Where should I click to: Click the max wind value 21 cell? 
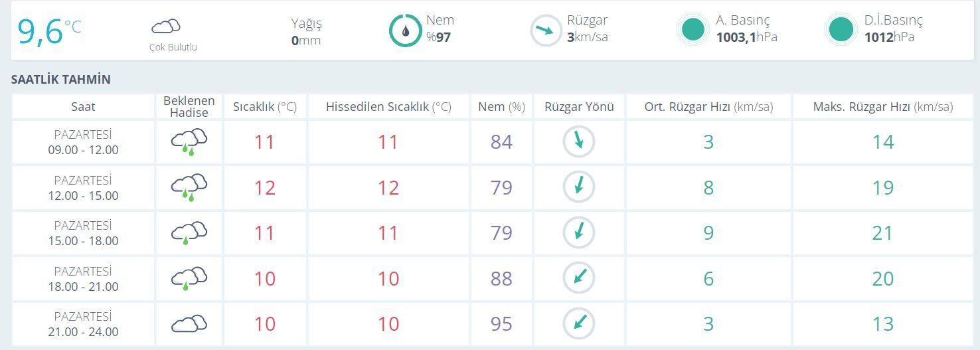[882, 233]
